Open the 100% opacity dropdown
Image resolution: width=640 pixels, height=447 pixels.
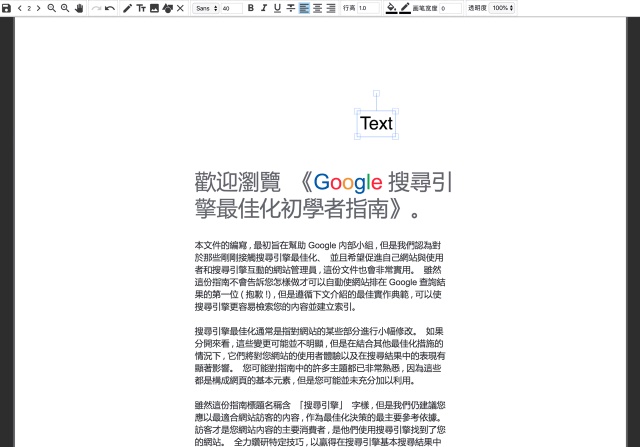click(502, 8)
